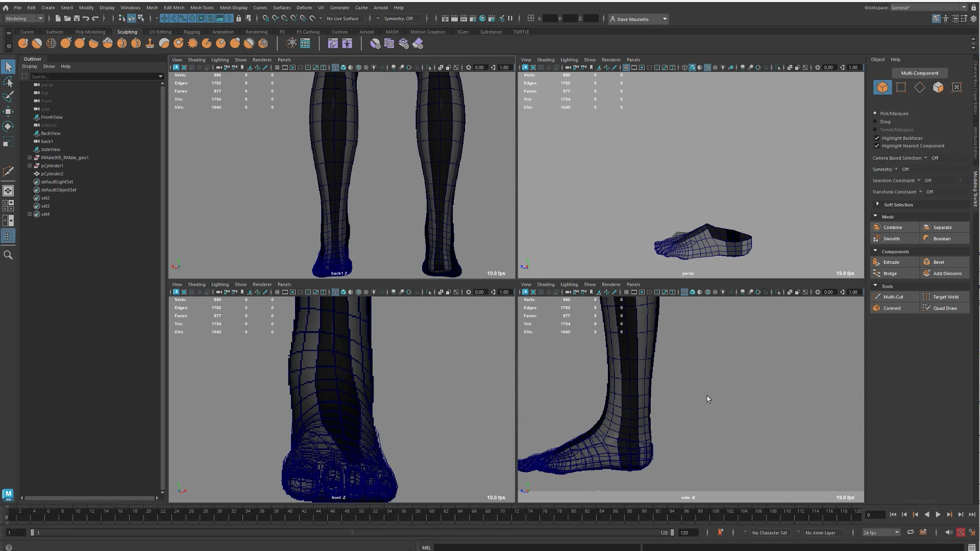The width and height of the screenshot is (980, 551).
Task: Expand the Soft Selection section
Action: (x=877, y=205)
